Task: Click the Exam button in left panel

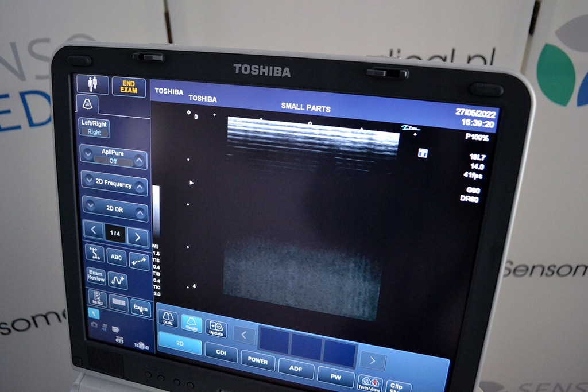Action: pos(141,308)
